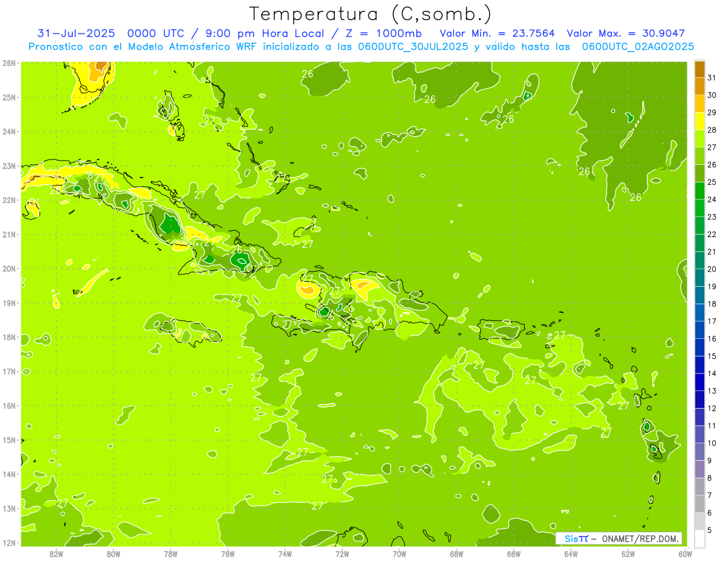
Task: Click the '10' color bar label
Action: coord(712,443)
